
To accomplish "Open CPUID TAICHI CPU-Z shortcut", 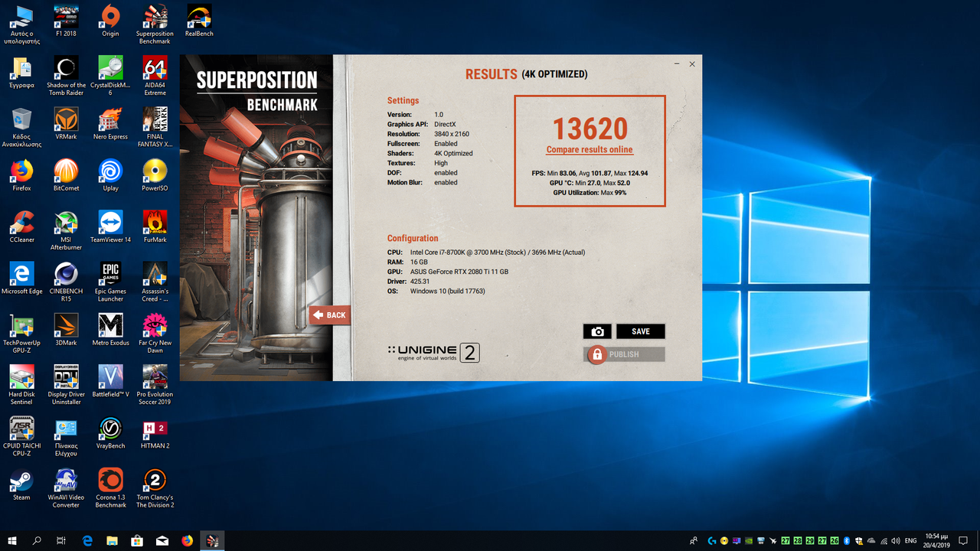I will tap(22, 435).
